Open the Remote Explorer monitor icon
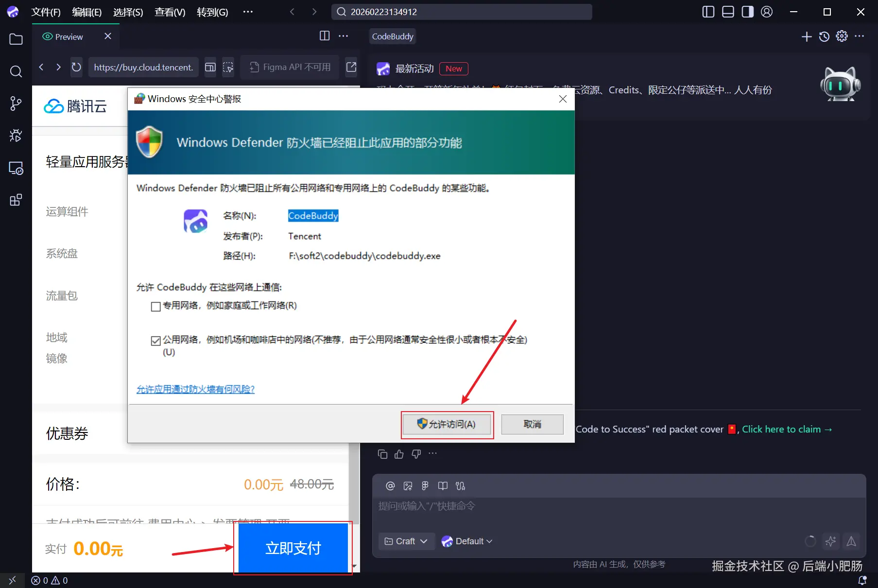This screenshot has height=588, width=878. [16, 168]
